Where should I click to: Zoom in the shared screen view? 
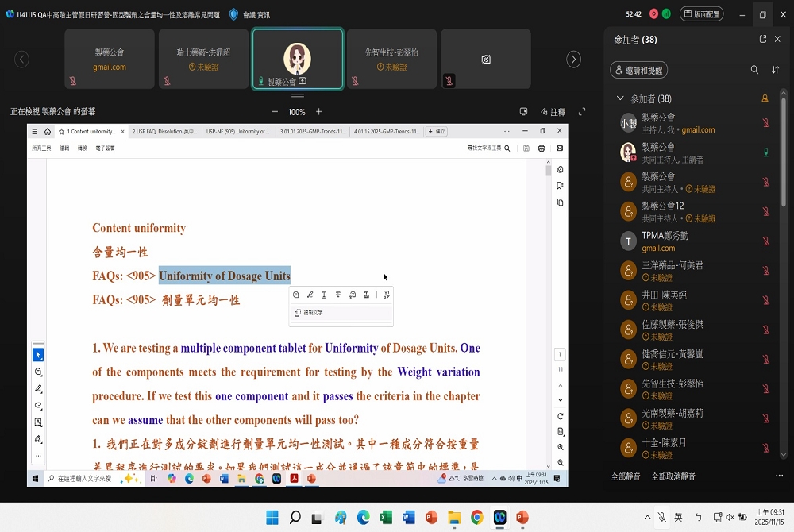click(319, 112)
